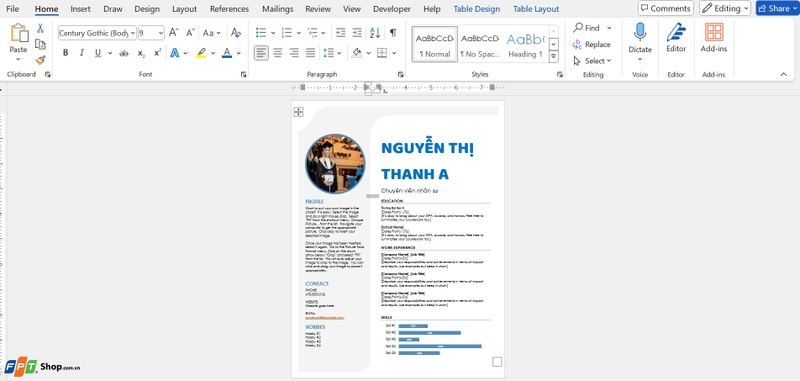Open the font size dropdown
The image size is (800, 381).
click(x=161, y=33)
